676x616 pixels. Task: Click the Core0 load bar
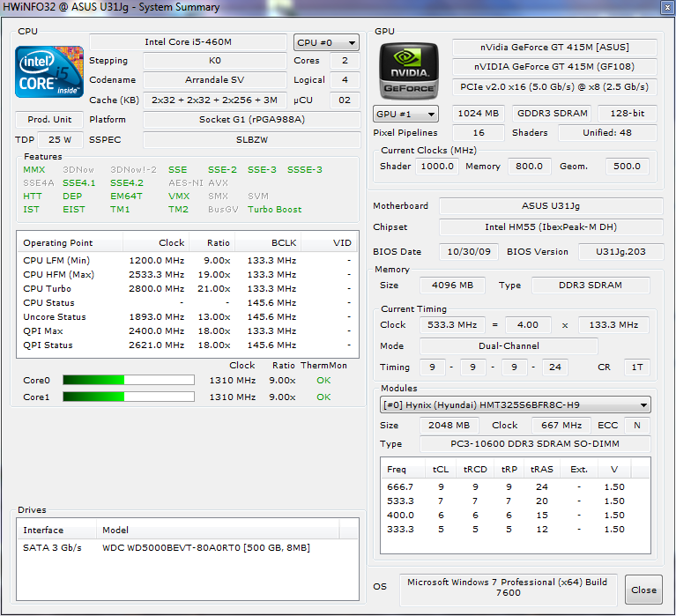click(129, 380)
